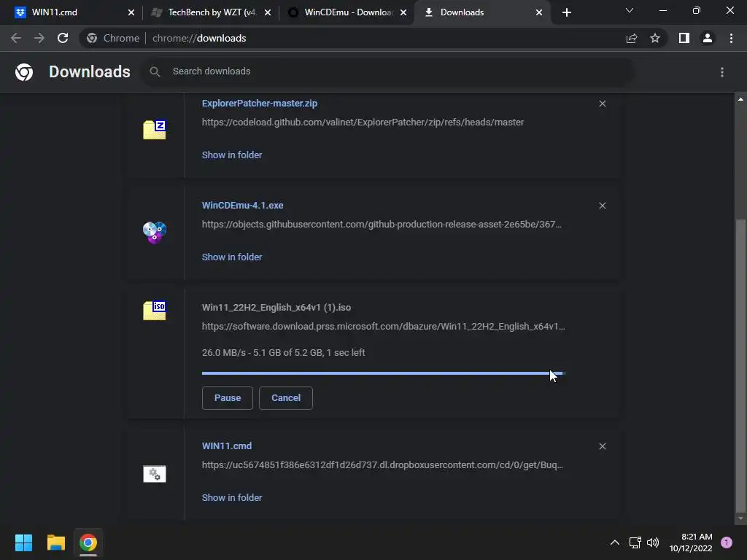Click the ISO download progress bar
Viewport: 747px width, 560px height.
coord(384,373)
